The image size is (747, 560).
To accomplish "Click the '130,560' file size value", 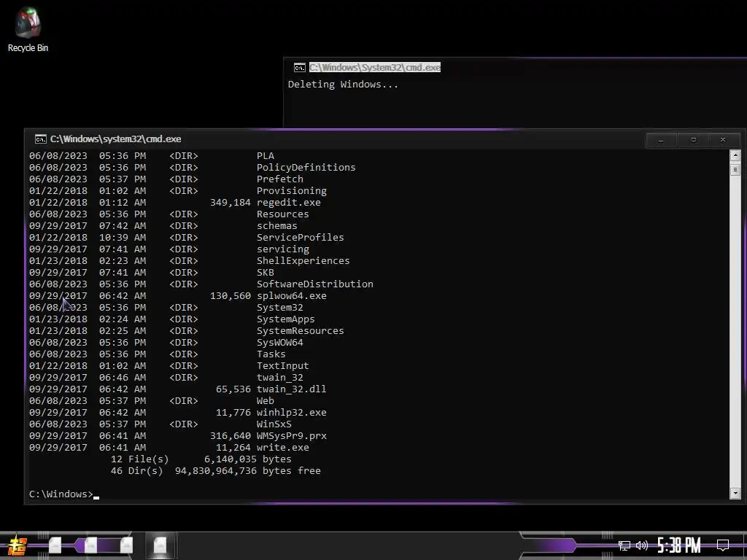I will [230, 296].
